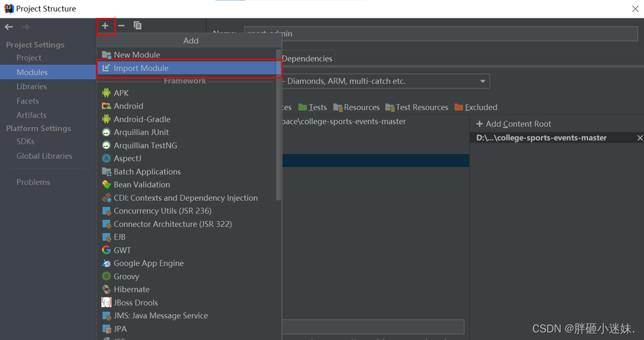Select Arquillian JUnit framework
This screenshot has height=340, width=644.
[189, 132]
